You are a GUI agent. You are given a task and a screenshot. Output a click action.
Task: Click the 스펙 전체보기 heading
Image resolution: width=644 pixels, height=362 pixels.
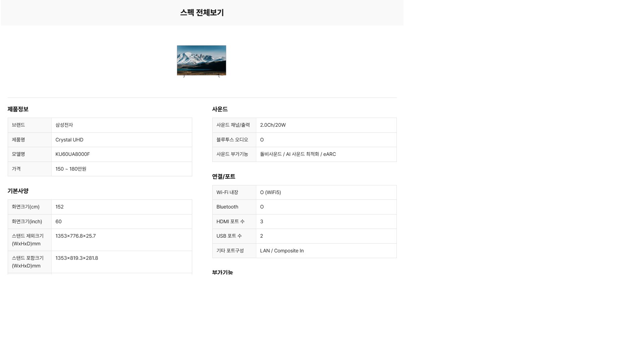(x=202, y=13)
